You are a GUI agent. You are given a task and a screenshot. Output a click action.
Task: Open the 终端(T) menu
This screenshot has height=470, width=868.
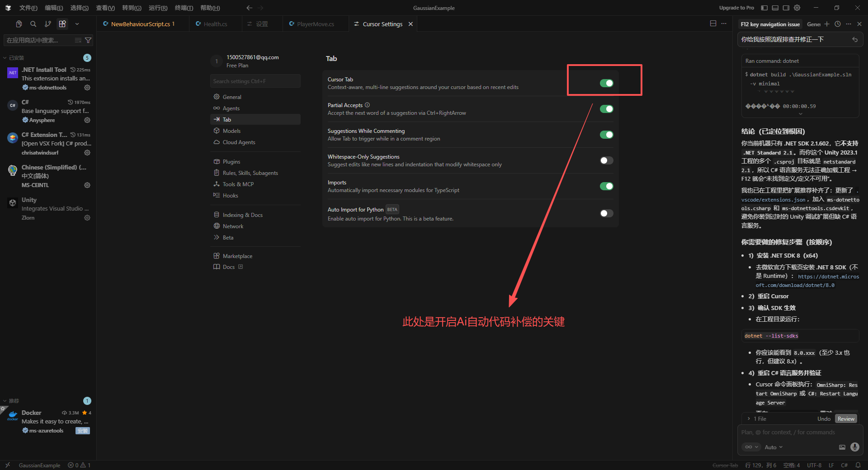pyautogui.click(x=184, y=8)
